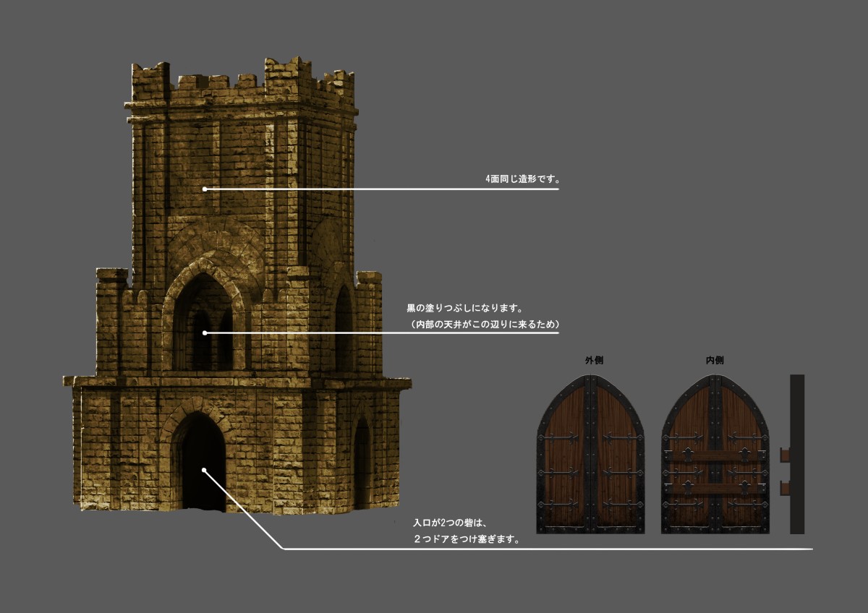Click the text "4面同じ造形です。"
This screenshot has width=868, height=613.
[522, 179]
